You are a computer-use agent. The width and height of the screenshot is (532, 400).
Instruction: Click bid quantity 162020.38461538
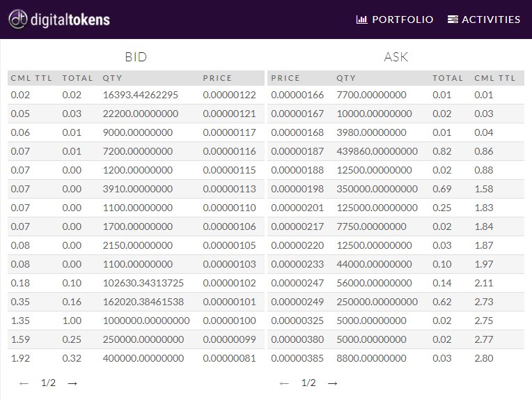click(x=143, y=302)
